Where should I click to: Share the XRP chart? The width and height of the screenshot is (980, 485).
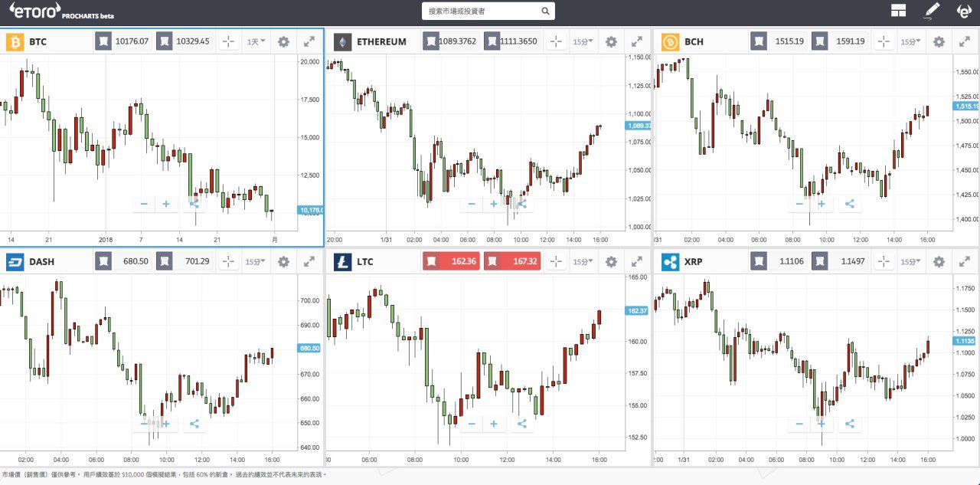tap(849, 423)
